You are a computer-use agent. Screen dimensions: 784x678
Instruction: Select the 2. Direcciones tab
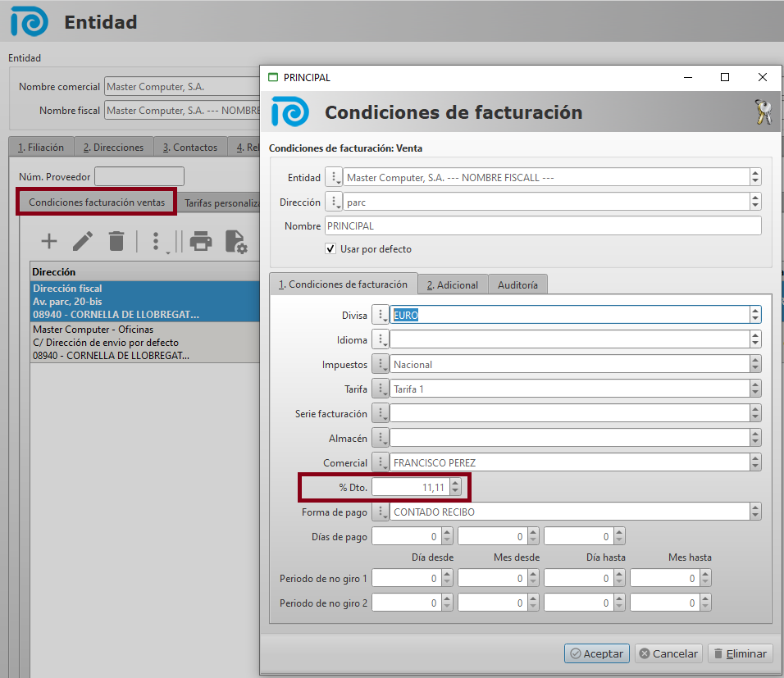113,148
